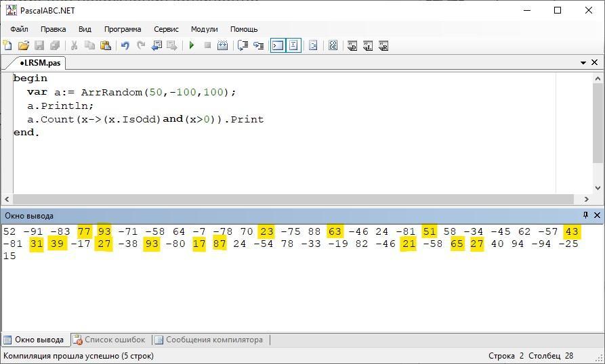This screenshot has height=364, width=605.
Task: Click the Столбец 28 status indicator
Action: (x=551, y=356)
